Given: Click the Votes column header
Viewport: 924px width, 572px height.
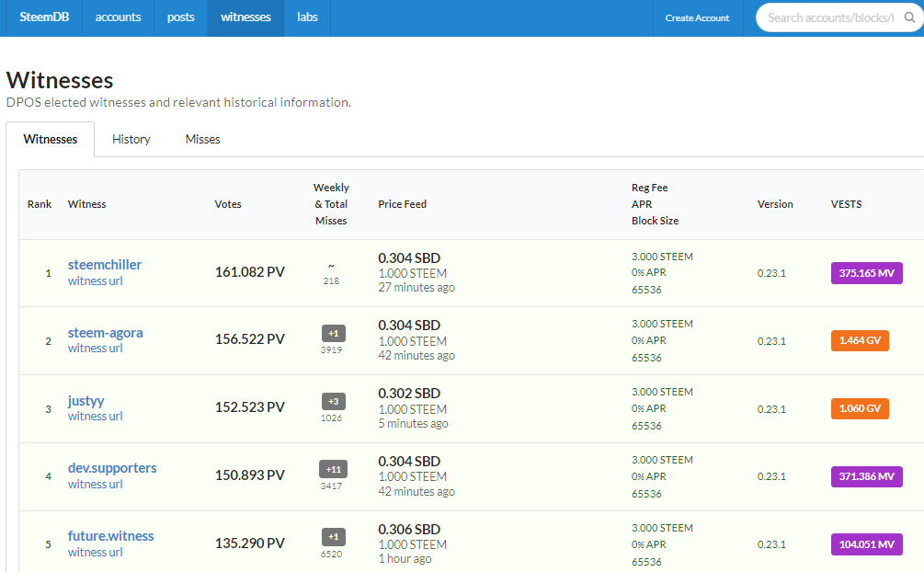Looking at the screenshot, I should coord(228,204).
